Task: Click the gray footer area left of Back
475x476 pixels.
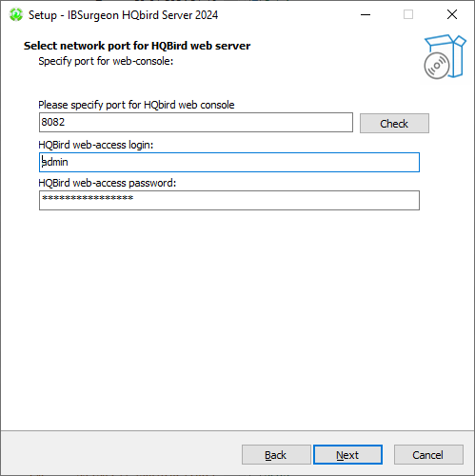Action: 121,454
